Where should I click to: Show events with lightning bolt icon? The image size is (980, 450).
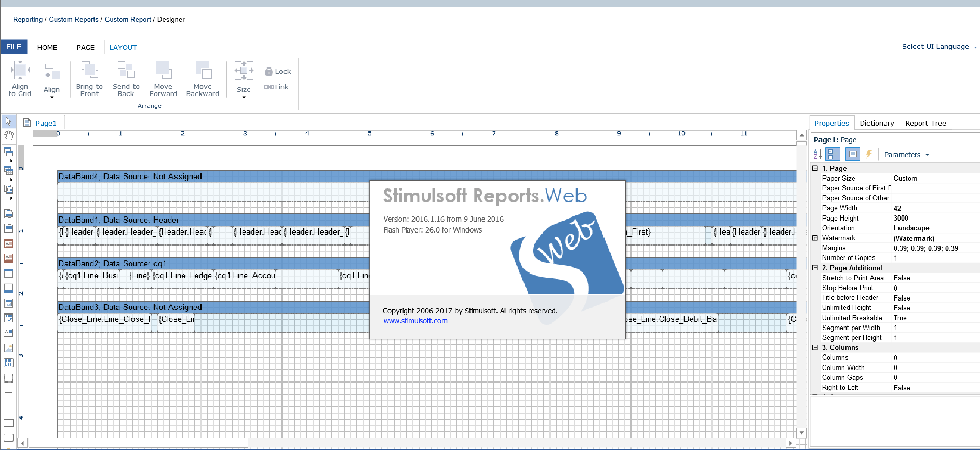(x=868, y=154)
